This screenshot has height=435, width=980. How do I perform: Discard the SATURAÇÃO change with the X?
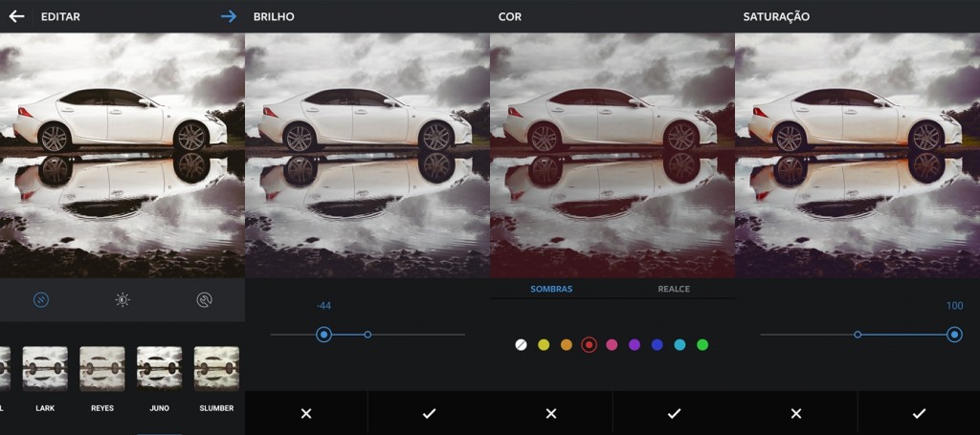tap(796, 413)
